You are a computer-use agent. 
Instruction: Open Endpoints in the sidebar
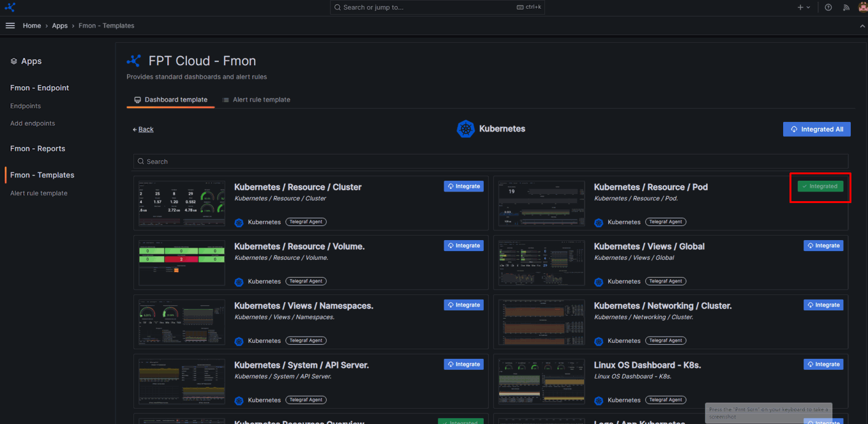coord(26,106)
